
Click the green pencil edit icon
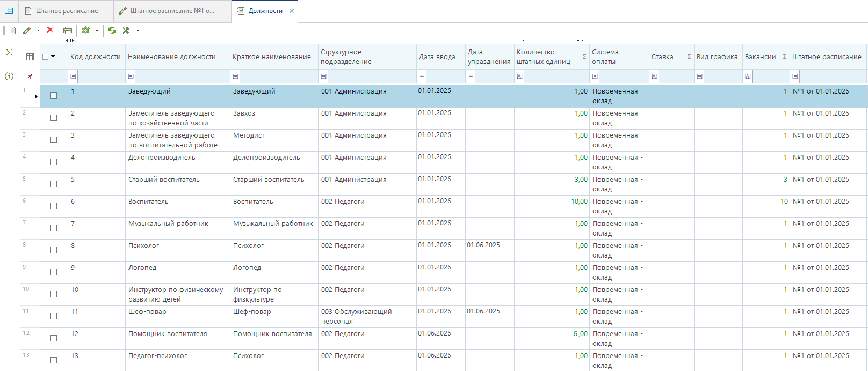tap(27, 31)
